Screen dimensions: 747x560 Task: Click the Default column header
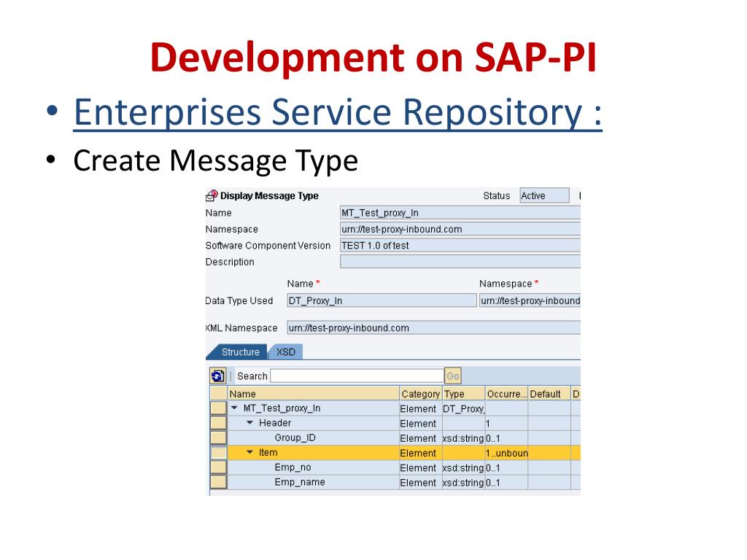pos(549,394)
